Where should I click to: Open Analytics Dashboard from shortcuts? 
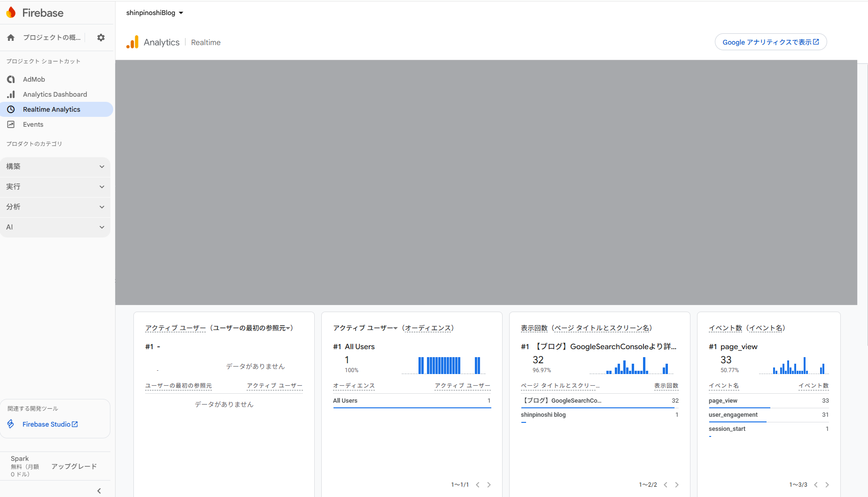pyautogui.click(x=55, y=94)
